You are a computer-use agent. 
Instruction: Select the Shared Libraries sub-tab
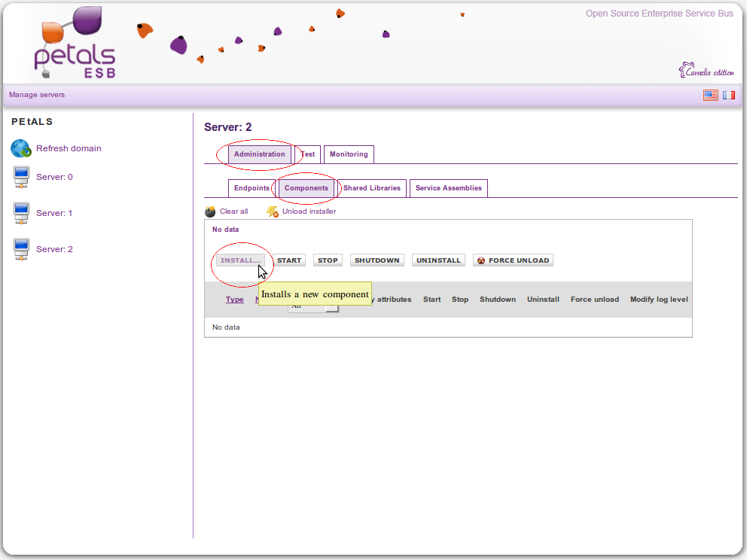(372, 188)
